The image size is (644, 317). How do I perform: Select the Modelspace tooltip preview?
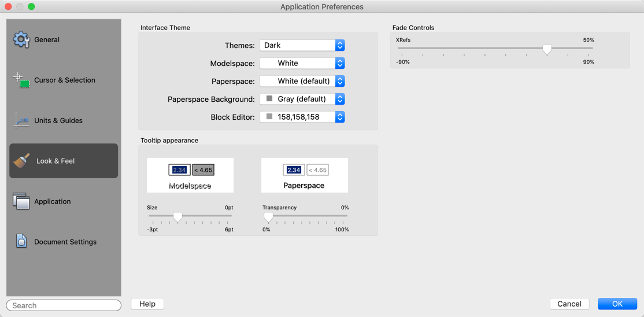coord(190,175)
